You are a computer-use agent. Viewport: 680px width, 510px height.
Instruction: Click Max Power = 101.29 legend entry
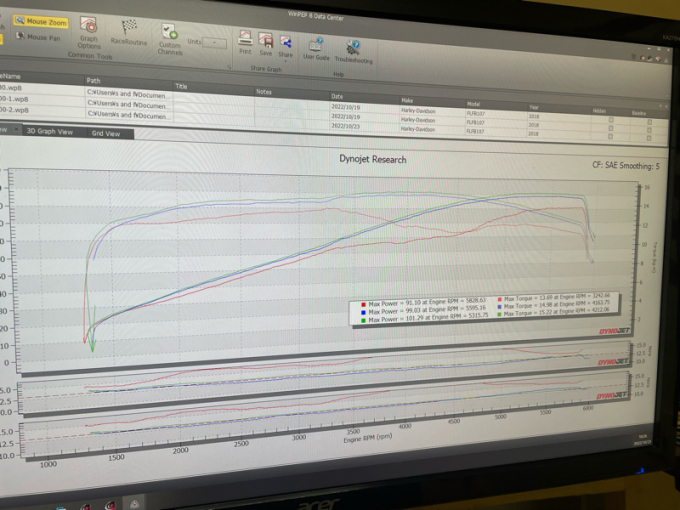click(x=428, y=318)
